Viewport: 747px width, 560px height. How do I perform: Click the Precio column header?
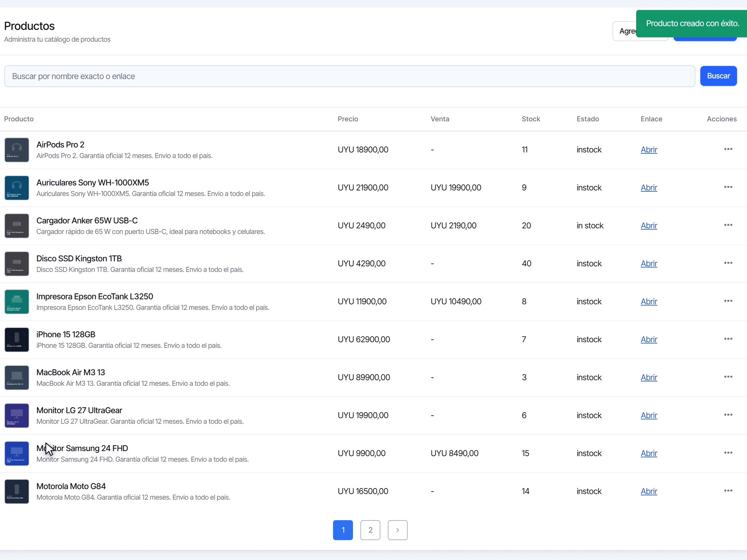348,119
